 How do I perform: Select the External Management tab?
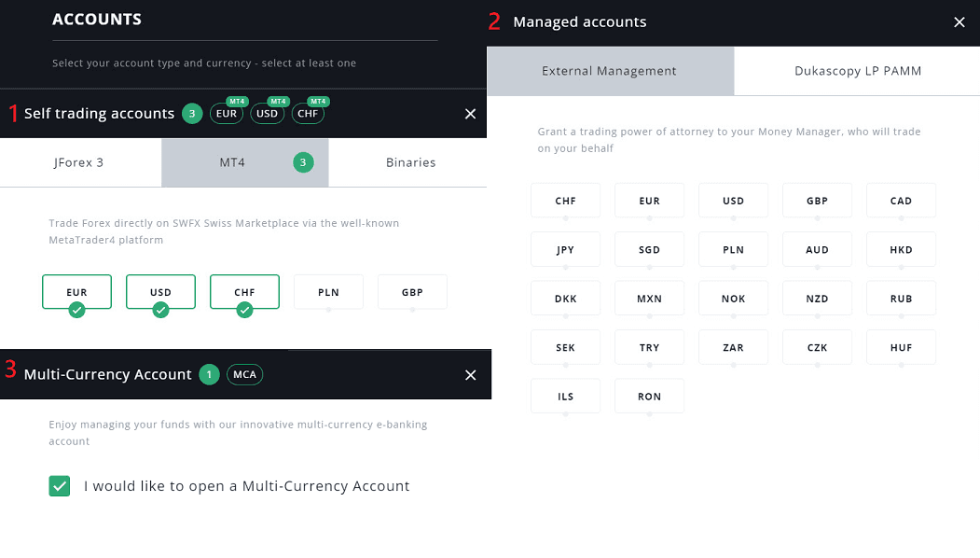click(x=610, y=71)
